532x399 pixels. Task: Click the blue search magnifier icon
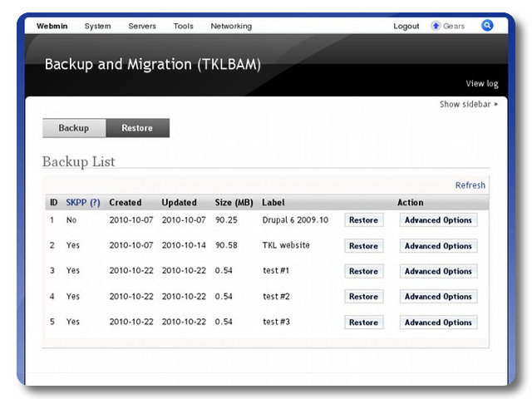coord(487,26)
